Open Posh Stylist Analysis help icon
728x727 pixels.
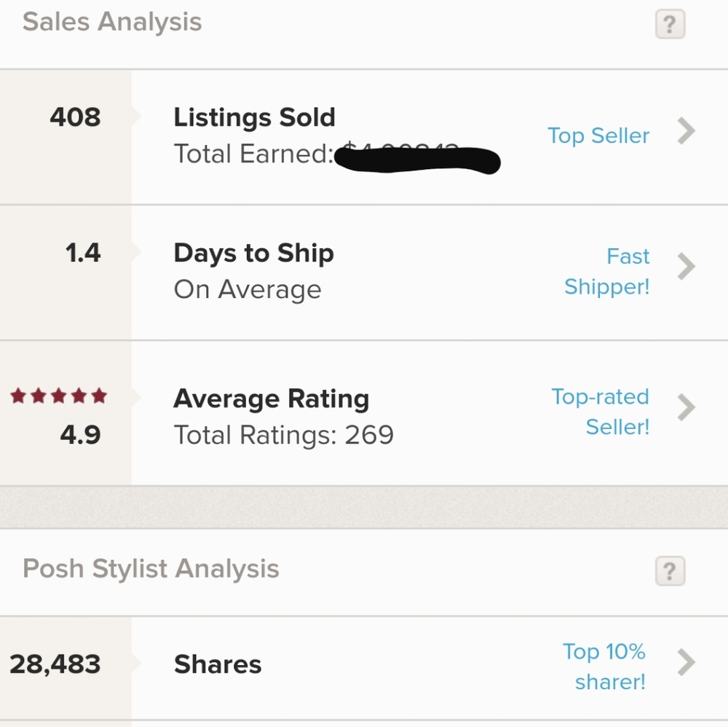[670, 570]
